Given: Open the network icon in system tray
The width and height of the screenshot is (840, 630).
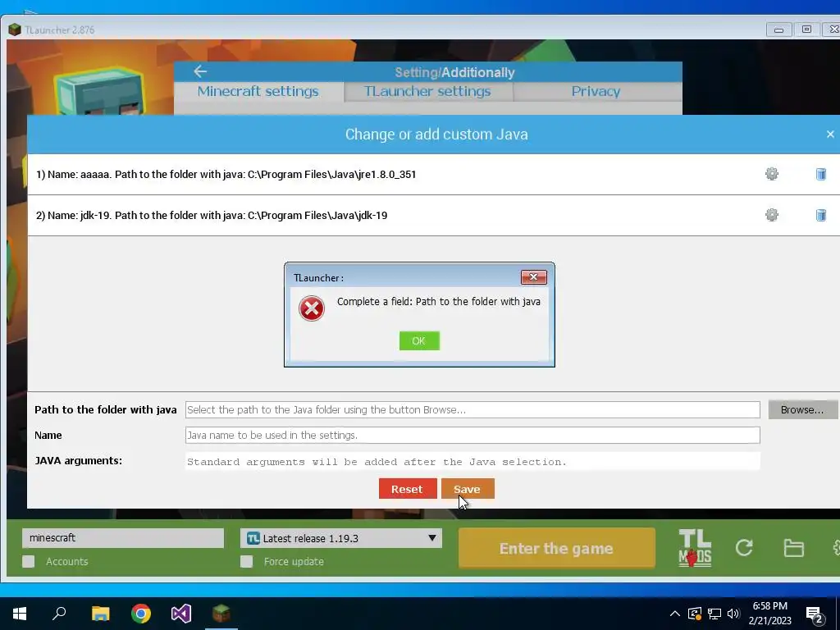Looking at the screenshot, I should pos(714,614).
